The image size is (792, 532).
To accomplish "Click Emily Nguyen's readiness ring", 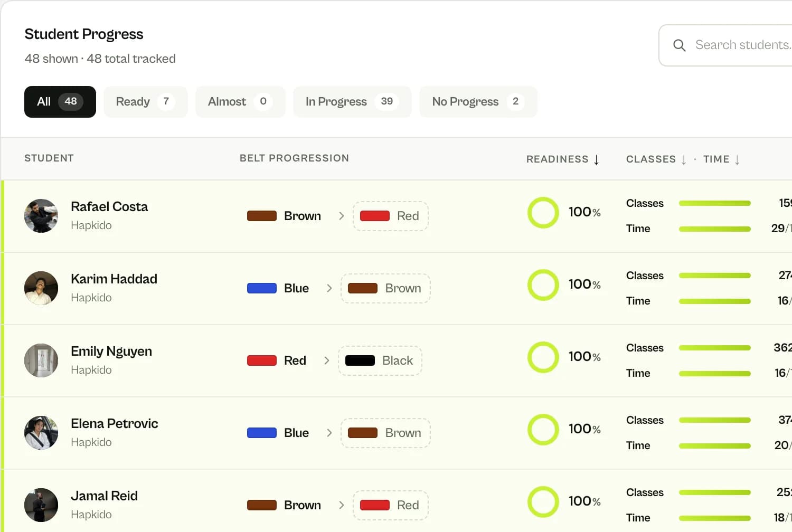I will (543, 357).
